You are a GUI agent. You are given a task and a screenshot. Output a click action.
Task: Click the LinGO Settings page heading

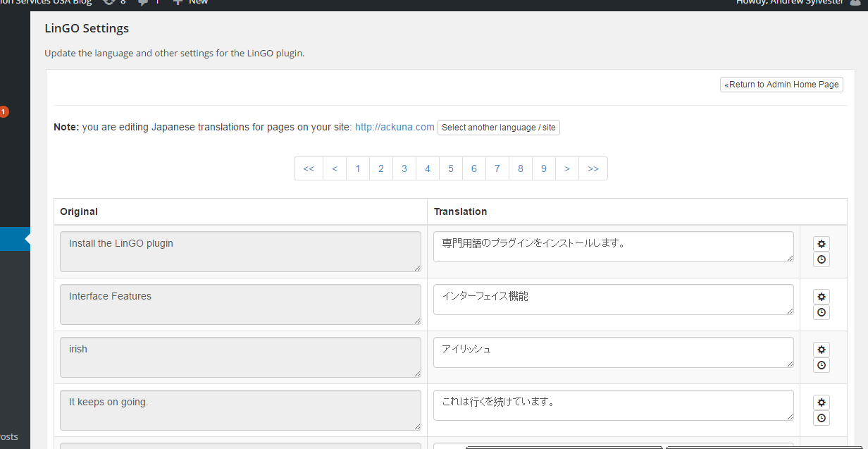87,29
